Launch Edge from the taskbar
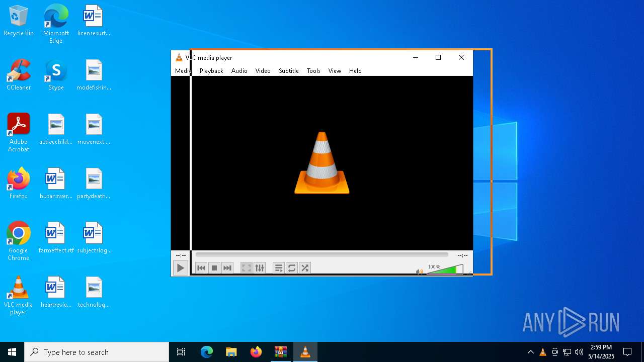 (x=207, y=352)
